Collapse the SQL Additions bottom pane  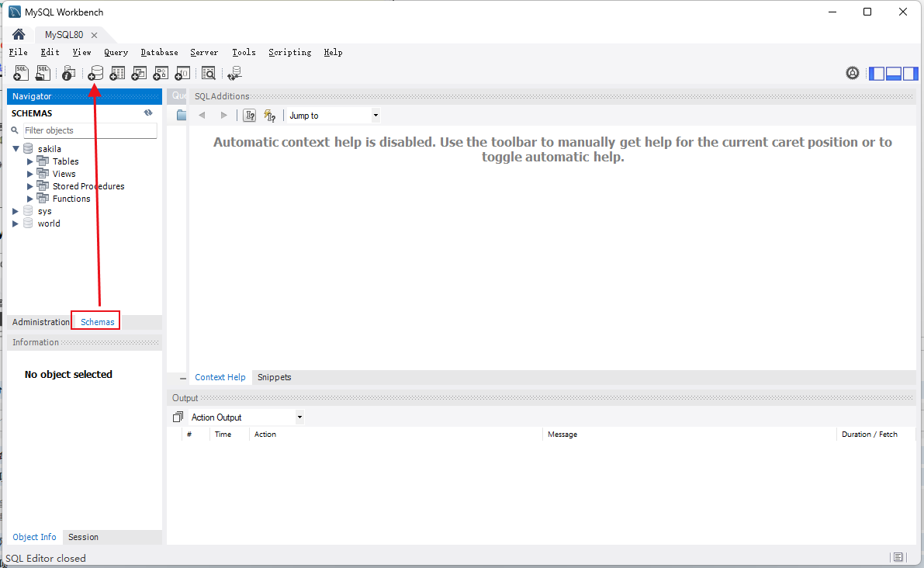pos(182,378)
